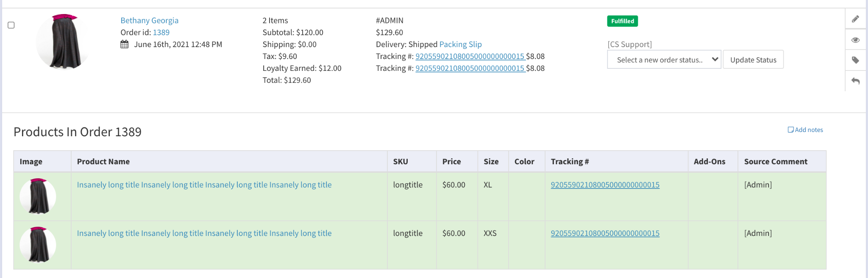Image resolution: width=868 pixels, height=278 pixels.
Task: Open the Packing Slip link
Action: [460, 44]
